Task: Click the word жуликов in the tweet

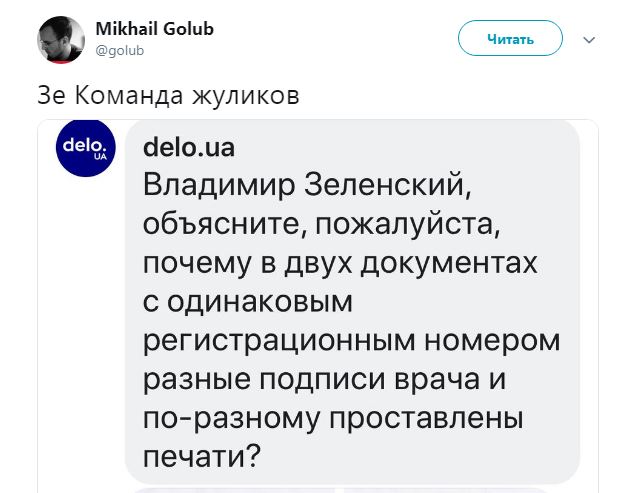Action: pos(246,96)
